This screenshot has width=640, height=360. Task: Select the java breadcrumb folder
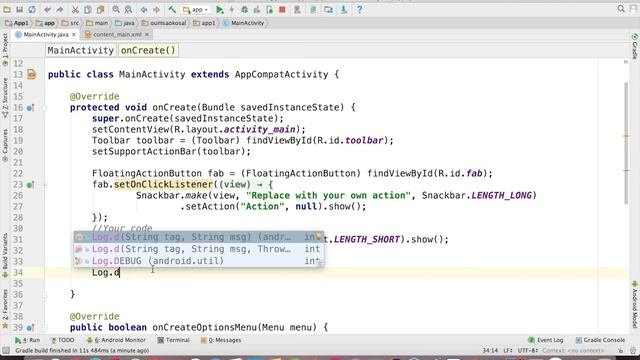click(x=125, y=23)
